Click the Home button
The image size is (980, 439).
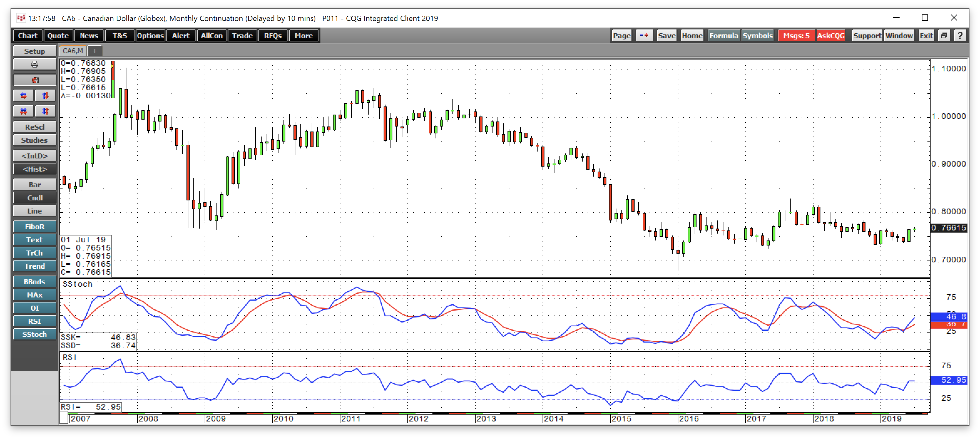(x=692, y=35)
